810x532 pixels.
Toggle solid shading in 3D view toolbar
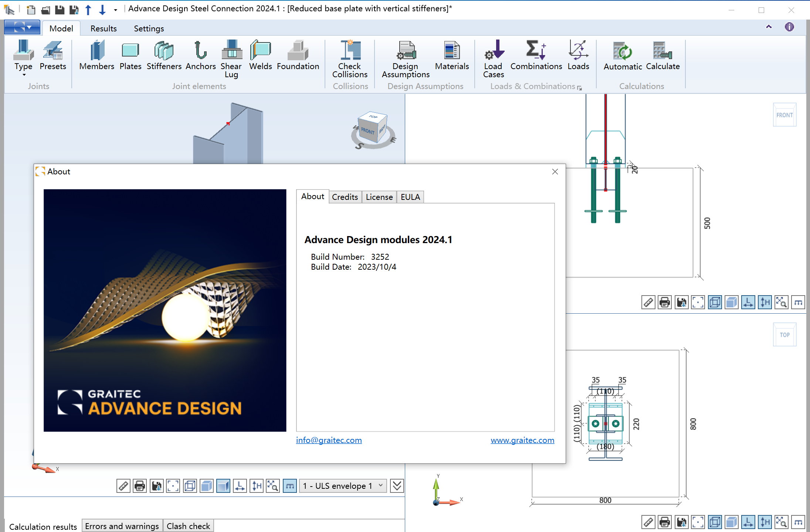[x=207, y=486]
